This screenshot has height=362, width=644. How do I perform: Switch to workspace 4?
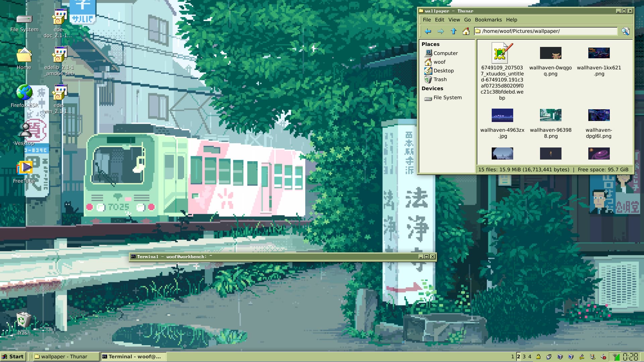tap(530, 357)
